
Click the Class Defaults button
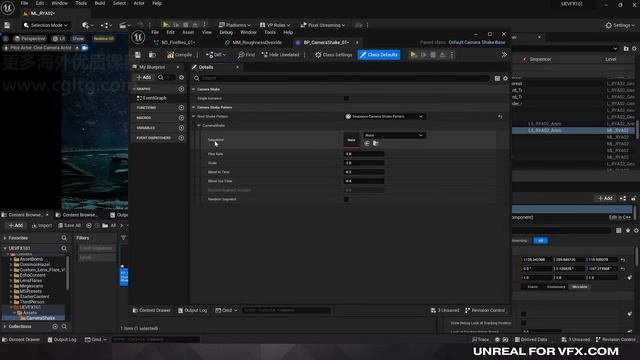point(379,55)
